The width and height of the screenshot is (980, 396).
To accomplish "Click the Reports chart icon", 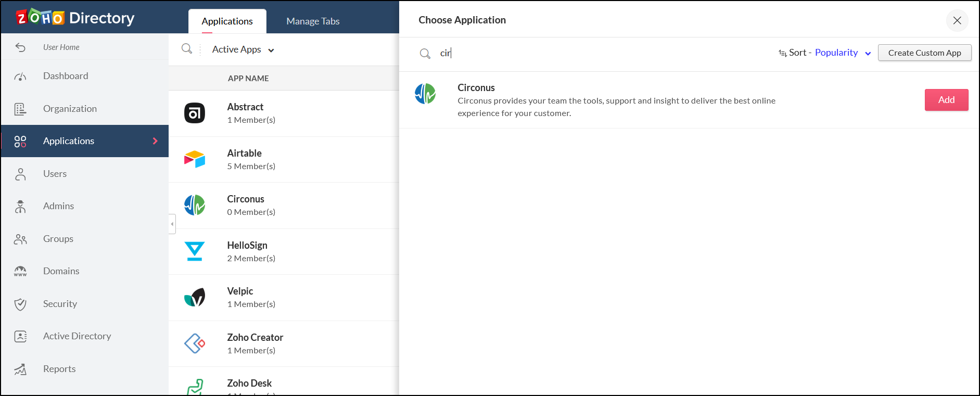I will point(20,369).
